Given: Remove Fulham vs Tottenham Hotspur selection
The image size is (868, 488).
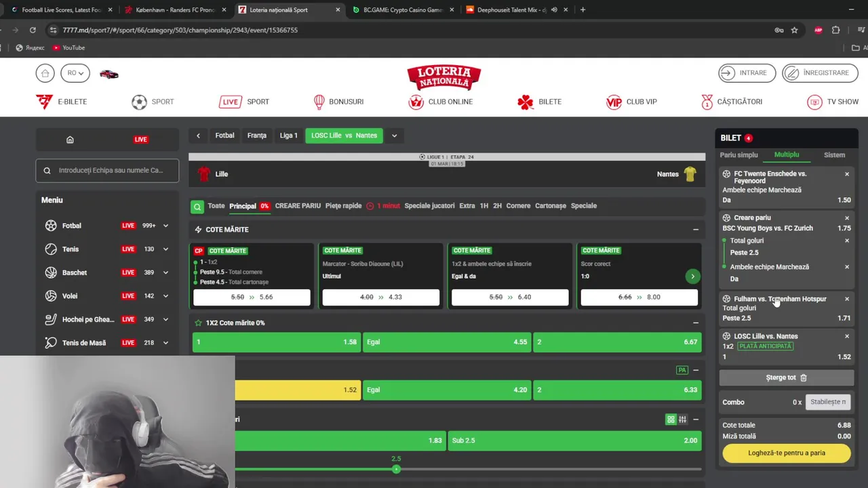Looking at the screenshot, I should tap(847, 299).
